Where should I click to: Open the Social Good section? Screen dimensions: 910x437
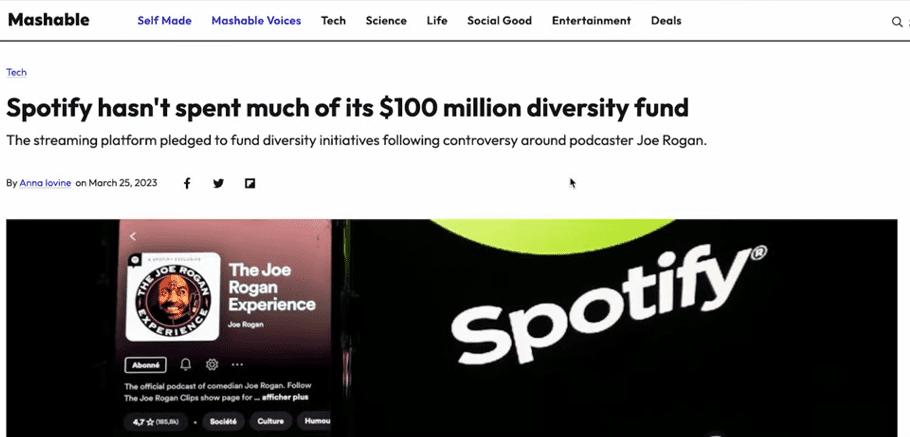click(x=499, y=21)
